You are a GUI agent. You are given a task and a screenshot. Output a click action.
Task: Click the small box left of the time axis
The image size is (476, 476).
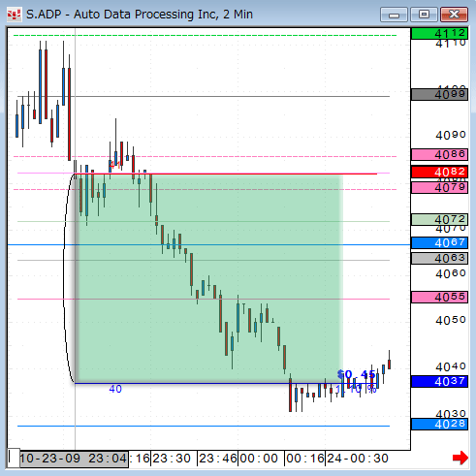(14, 459)
